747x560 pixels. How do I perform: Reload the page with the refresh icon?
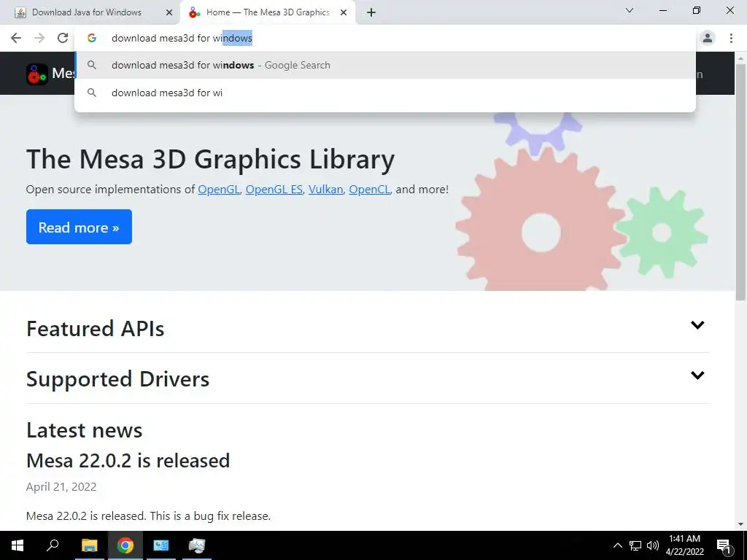click(63, 38)
